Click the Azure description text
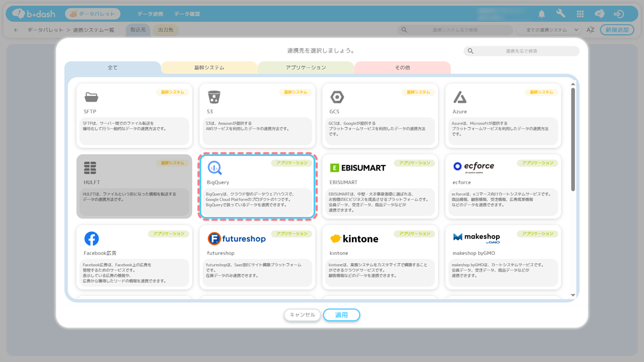 click(500, 129)
